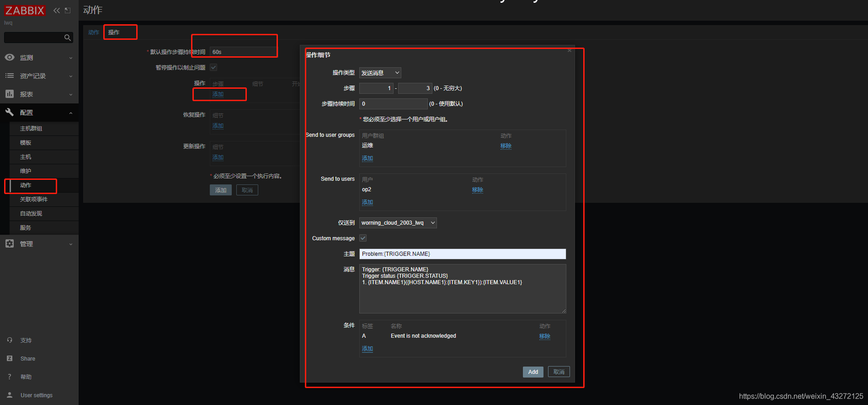
Task: Click the bar chart icon for 报表
Action: [10, 94]
